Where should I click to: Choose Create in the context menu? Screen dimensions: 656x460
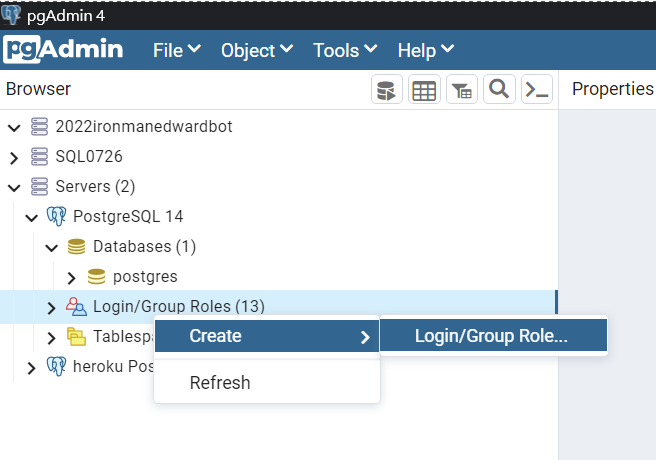click(267, 336)
